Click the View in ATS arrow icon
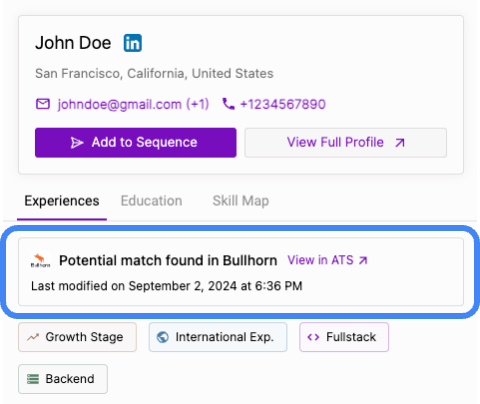This screenshot has width=480, height=404. (363, 260)
